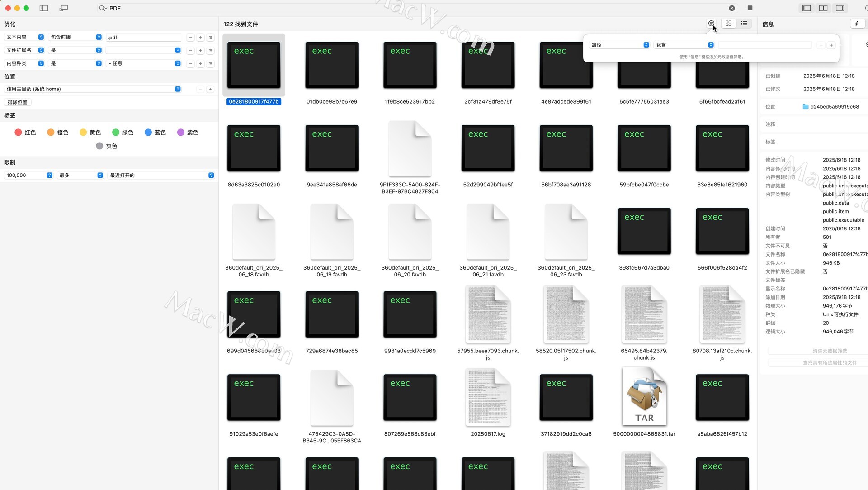Remove the 内容种类 criterion row
Screen dimensions: 868x490
click(x=190, y=64)
